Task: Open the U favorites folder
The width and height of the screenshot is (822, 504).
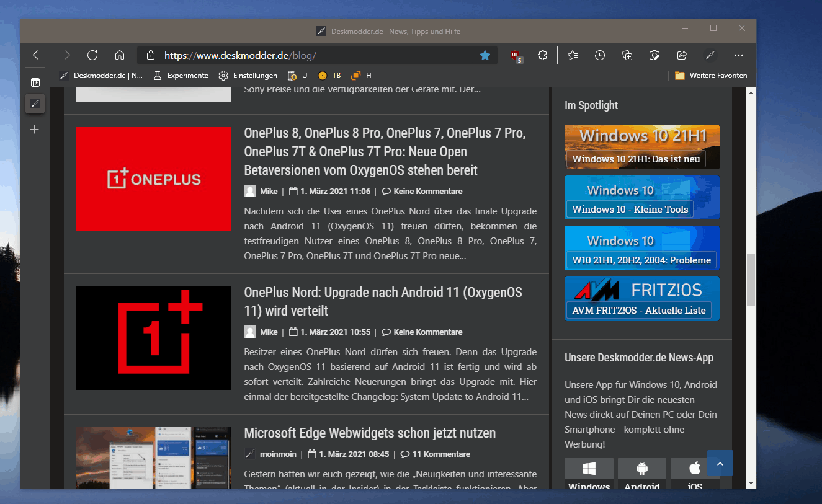Action: coord(298,76)
